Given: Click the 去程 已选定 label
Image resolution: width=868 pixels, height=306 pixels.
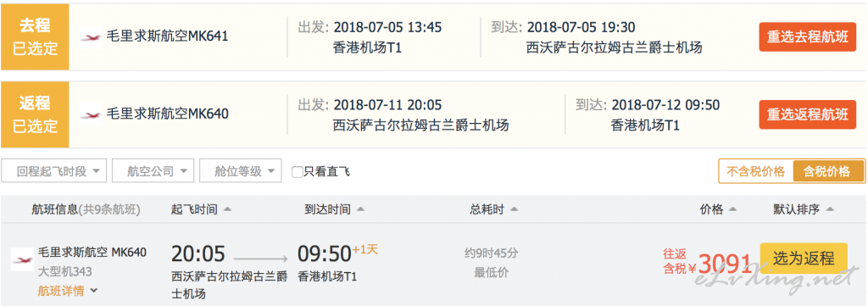Looking at the screenshot, I should pos(35,37).
